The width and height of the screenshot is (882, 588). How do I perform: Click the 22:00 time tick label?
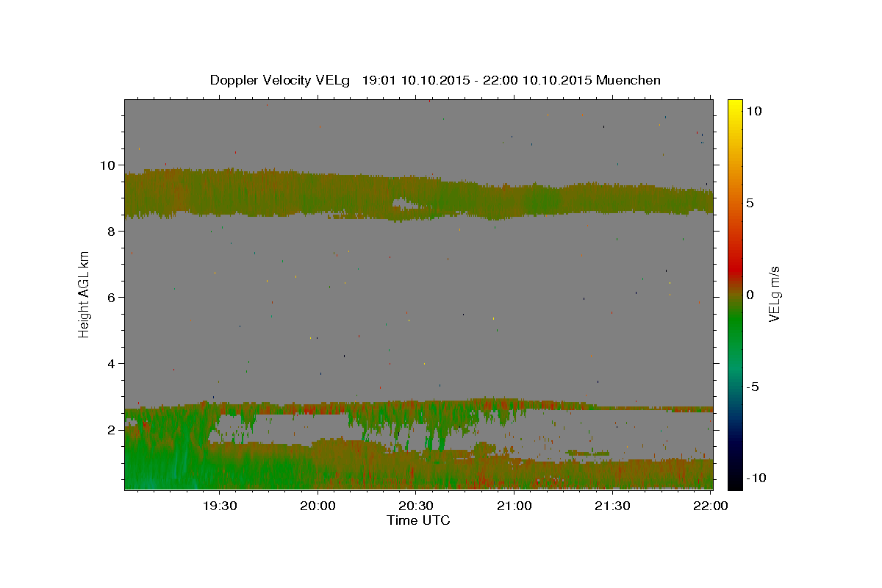tap(711, 506)
